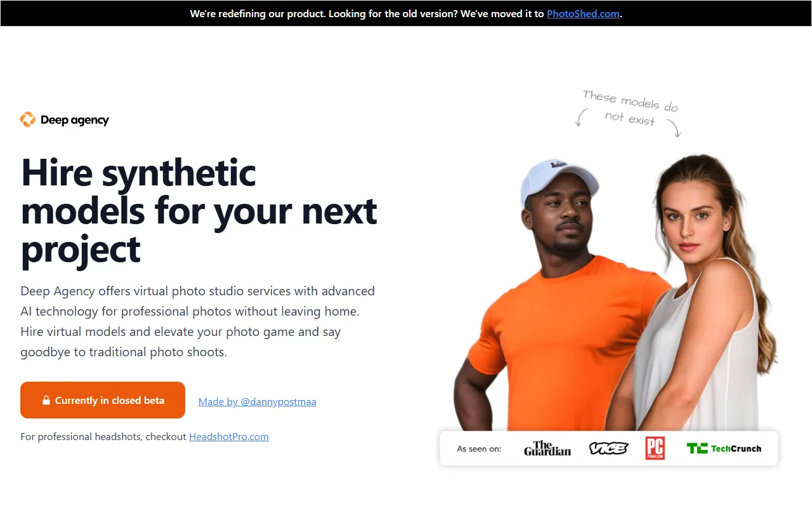Click the lock icon in beta button
812x508 pixels.
46,401
